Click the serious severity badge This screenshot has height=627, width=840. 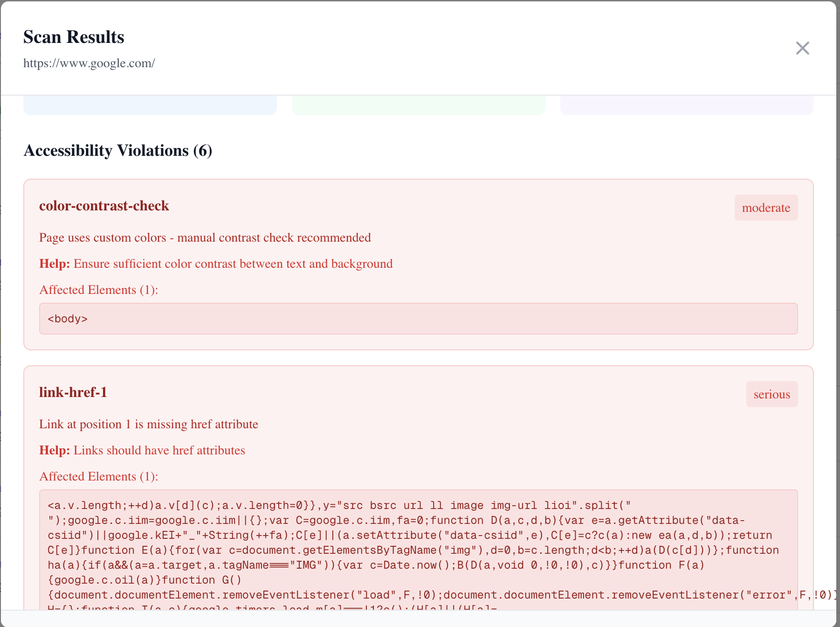tap(771, 394)
